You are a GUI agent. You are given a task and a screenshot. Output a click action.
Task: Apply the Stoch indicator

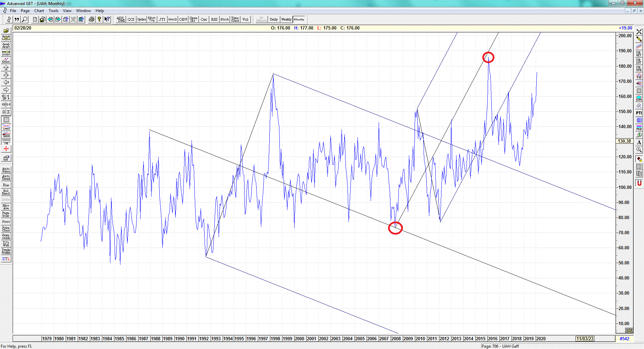pos(225,19)
